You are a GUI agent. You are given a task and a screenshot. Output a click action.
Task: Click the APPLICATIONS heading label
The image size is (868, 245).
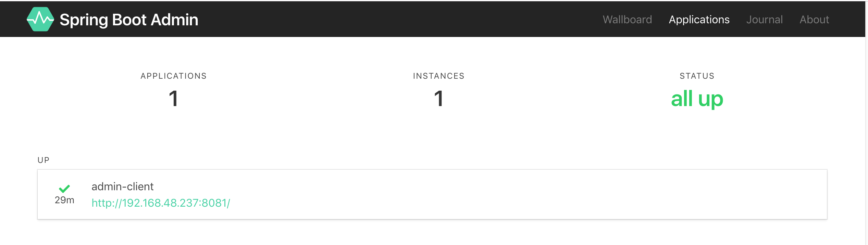pos(174,76)
